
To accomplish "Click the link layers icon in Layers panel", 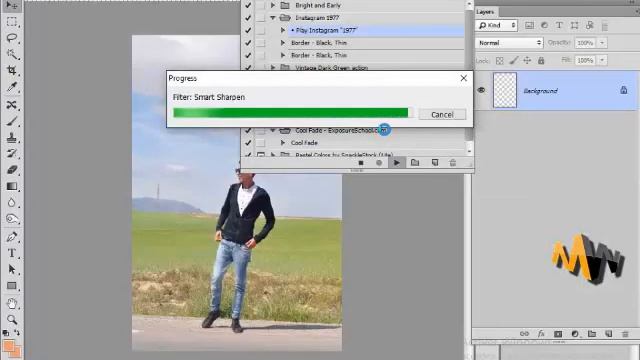I will tap(524, 334).
